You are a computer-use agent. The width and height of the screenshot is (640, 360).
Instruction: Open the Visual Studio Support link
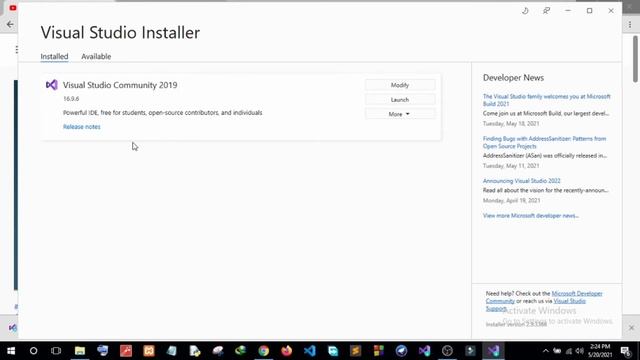(569, 301)
